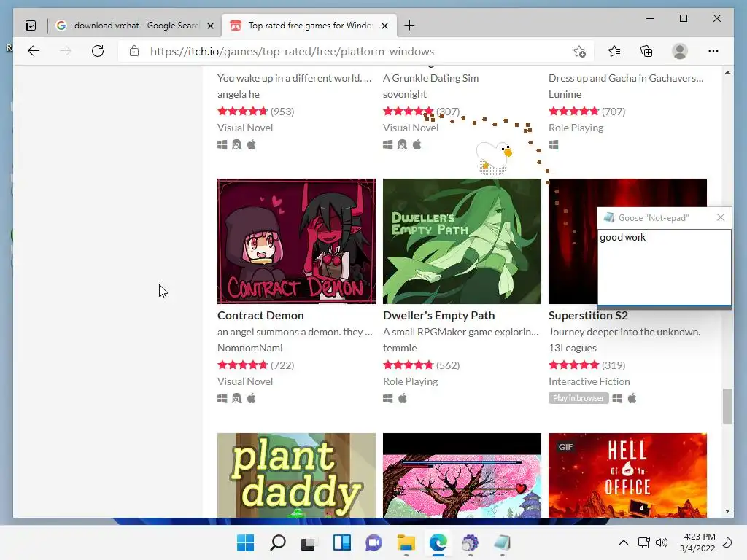Visit author angela he's page
The height and width of the screenshot is (560, 747).
(239, 94)
